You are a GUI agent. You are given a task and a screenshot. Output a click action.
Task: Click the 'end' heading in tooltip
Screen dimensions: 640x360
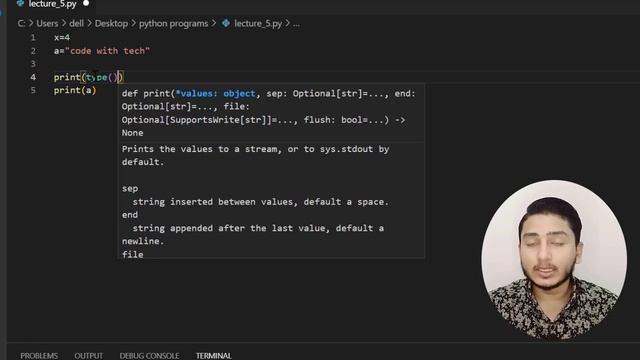click(130, 215)
